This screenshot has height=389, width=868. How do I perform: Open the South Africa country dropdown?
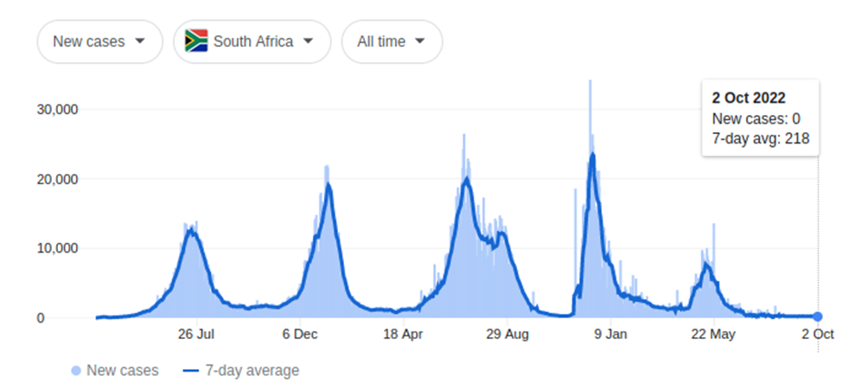[252, 41]
